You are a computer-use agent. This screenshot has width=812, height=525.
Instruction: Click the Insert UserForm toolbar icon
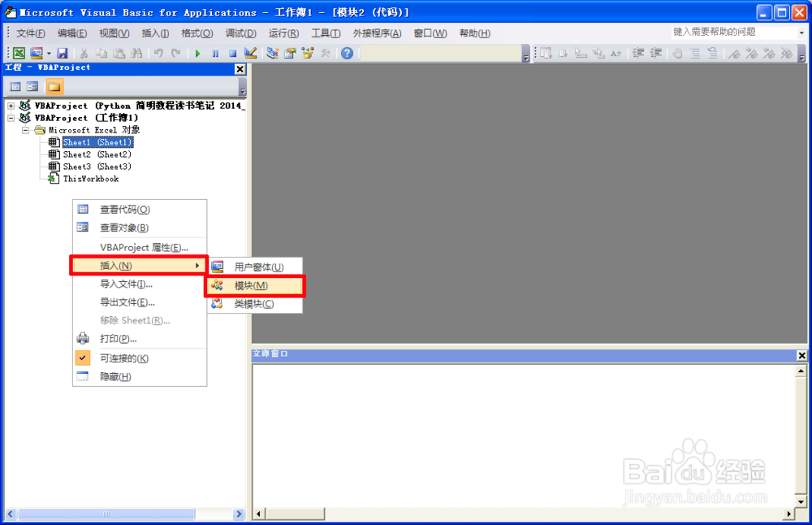(x=37, y=53)
